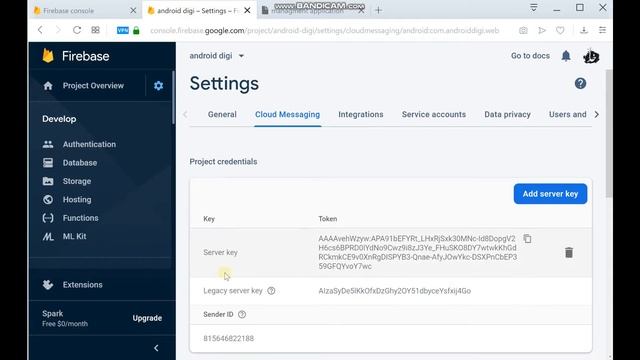640x360 pixels.
Task: Click the Develop section heading
Action: click(59, 119)
